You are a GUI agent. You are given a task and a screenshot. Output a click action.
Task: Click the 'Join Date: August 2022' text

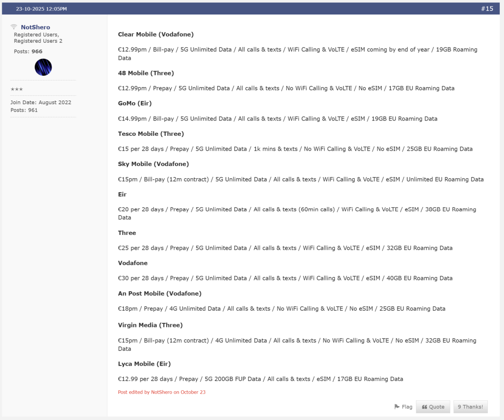[x=41, y=102]
